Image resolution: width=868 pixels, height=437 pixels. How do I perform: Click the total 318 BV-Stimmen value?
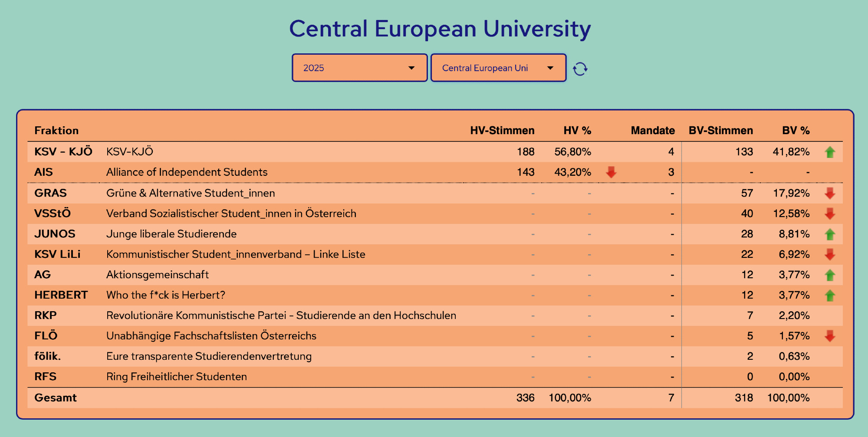tap(744, 398)
